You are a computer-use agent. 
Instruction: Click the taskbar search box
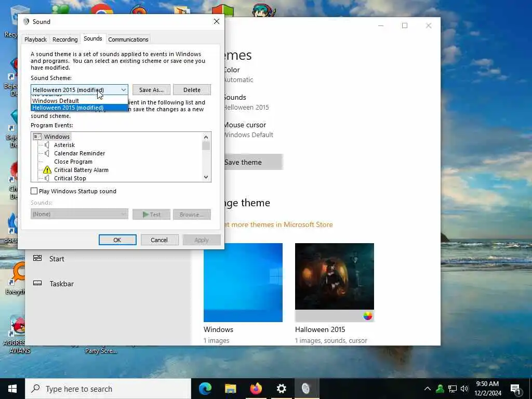[108, 389]
